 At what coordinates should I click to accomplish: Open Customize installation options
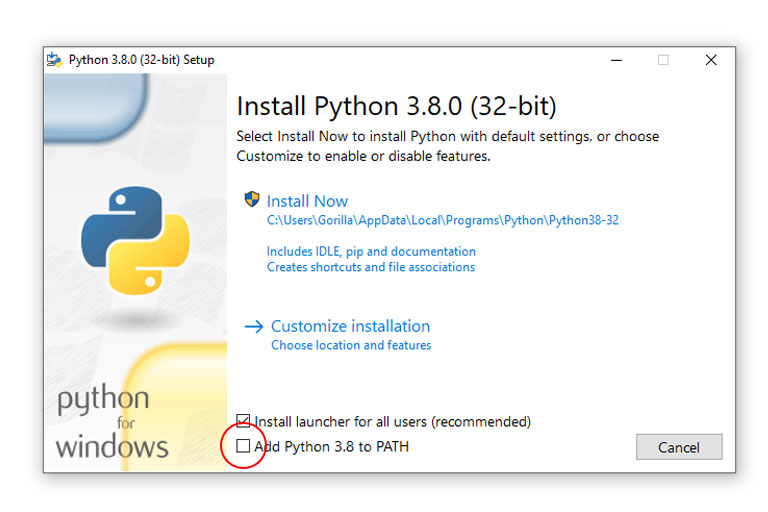coord(350,326)
